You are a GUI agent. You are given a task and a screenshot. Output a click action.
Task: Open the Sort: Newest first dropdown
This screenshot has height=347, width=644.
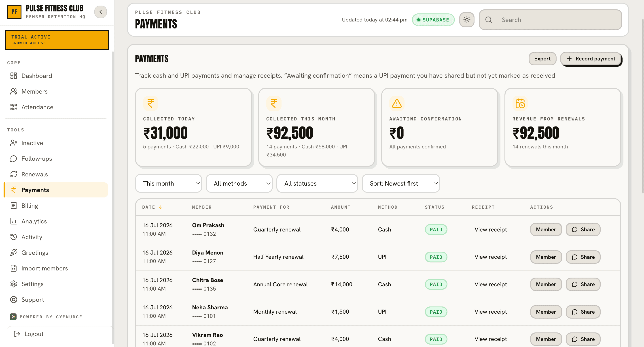tap(401, 184)
